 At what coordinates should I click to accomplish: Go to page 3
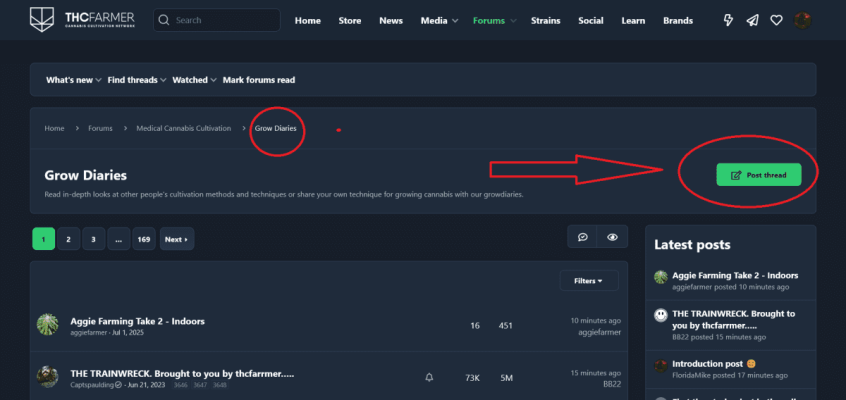[x=94, y=239]
